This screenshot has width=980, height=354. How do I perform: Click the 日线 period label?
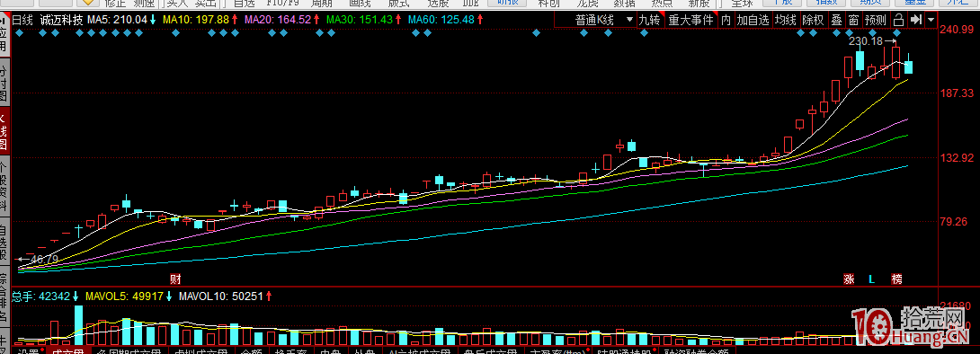point(22,20)
